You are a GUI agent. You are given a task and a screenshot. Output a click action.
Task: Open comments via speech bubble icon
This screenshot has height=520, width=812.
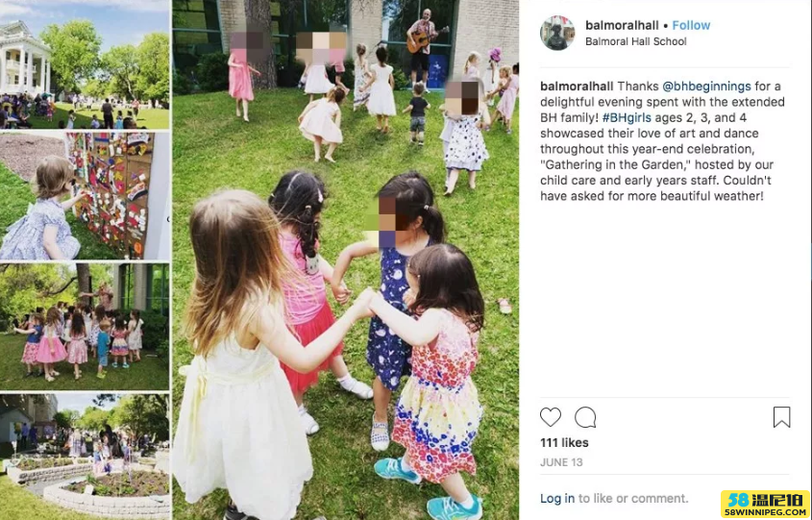point(585,417)
